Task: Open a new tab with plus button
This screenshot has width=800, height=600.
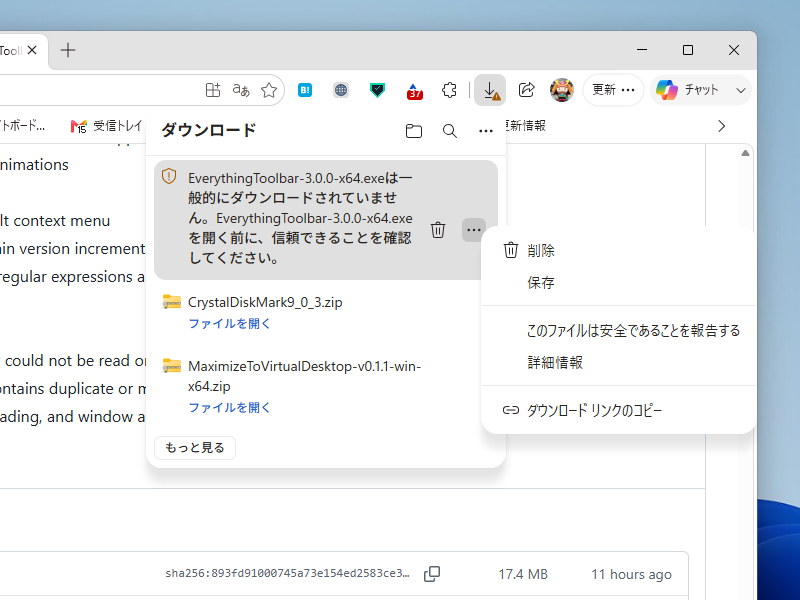Action: pos(68,50)
